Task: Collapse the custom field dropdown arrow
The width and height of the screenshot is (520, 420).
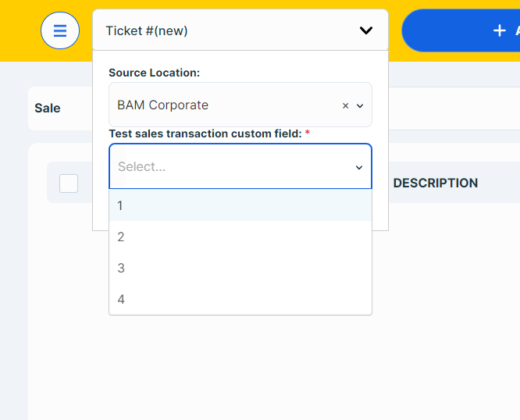Action: [x=359, y=167]
